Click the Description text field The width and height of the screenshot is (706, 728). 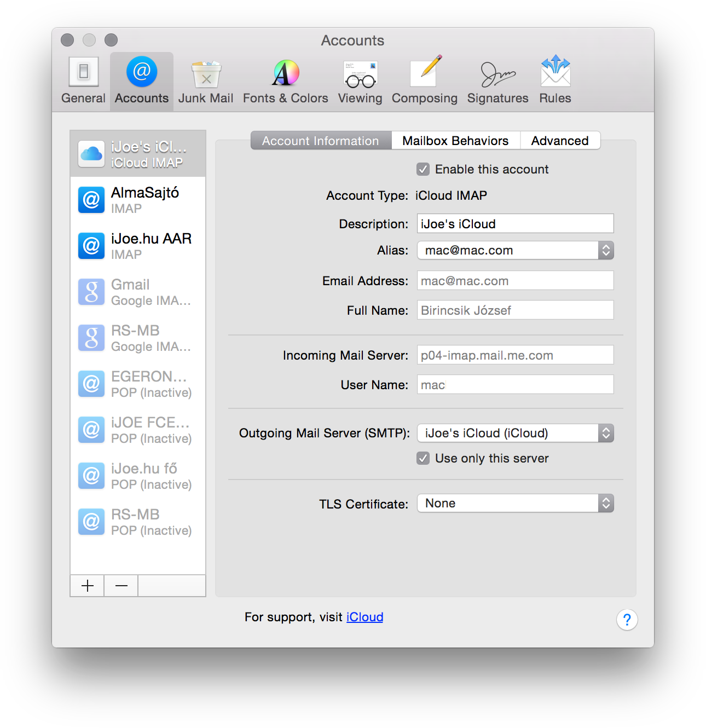point(516,223)
